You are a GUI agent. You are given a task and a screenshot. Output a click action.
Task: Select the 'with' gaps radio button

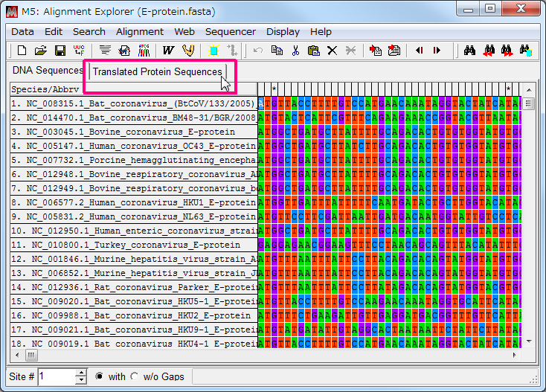100,376
